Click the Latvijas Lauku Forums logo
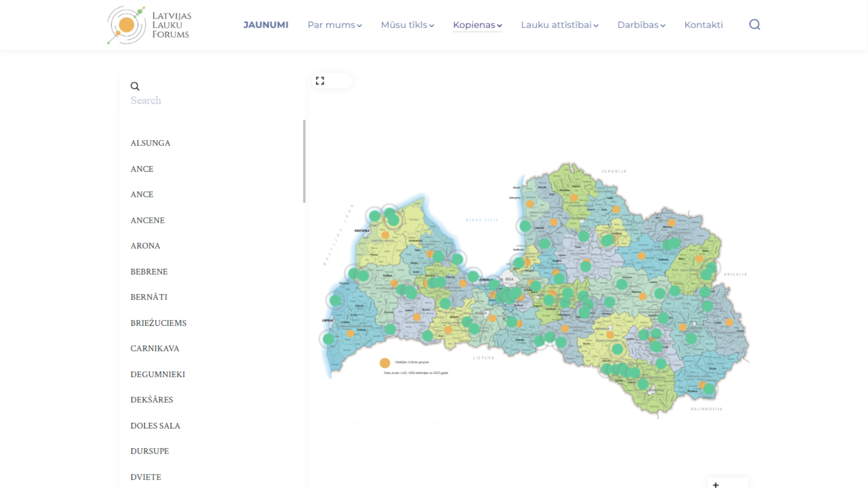868x488 pixels. coord(149,25)
